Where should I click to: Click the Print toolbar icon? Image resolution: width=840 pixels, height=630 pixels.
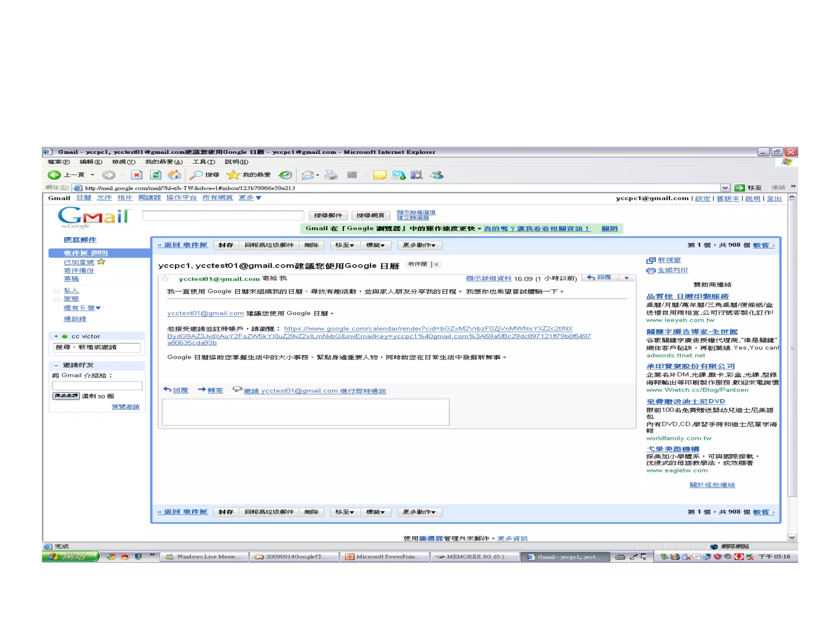tap(331, 175)
